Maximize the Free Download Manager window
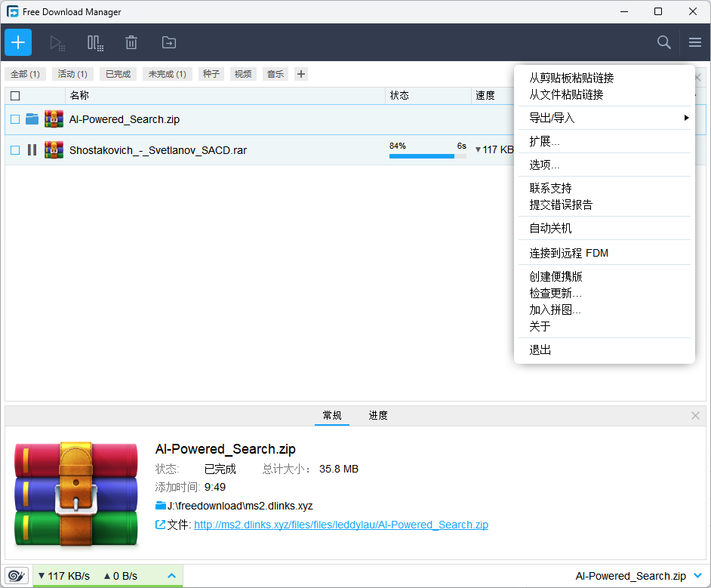The width and height of the screenshot is (711, 588). (x=658, y=11)
